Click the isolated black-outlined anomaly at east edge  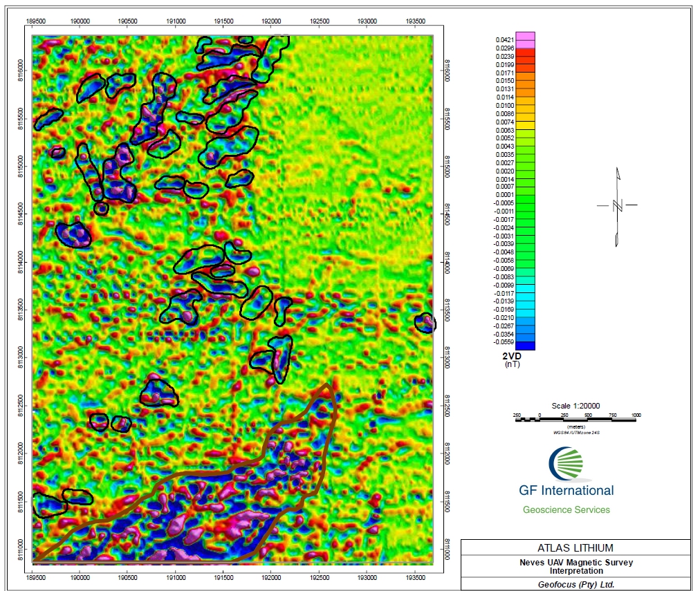(x=425, y=322)
